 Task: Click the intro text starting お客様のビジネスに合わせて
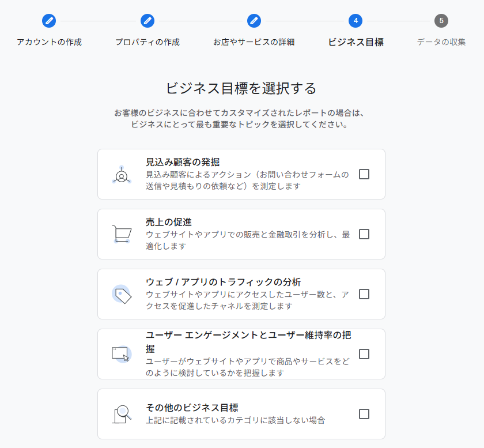coord(240,119)
